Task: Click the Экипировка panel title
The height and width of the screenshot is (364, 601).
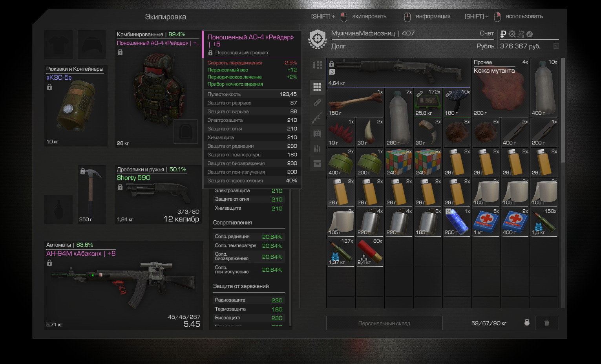Action: click(x=166, y=16)
